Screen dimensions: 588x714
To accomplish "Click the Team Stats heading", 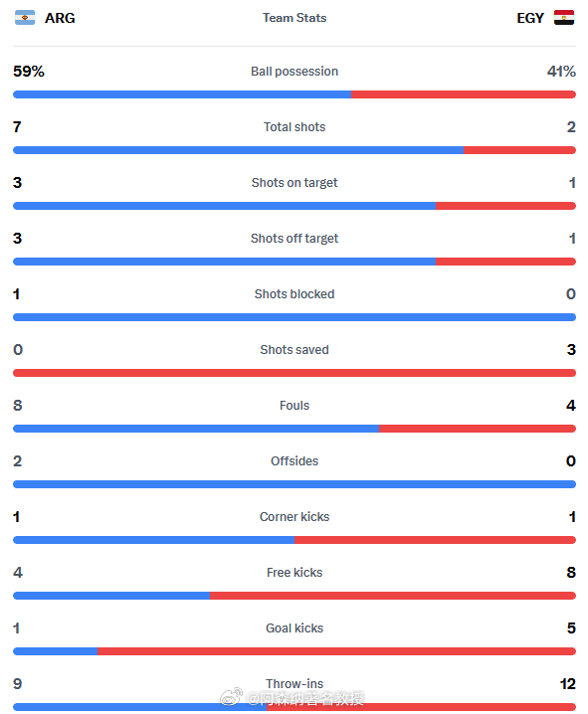I will [x=294, y=18].
